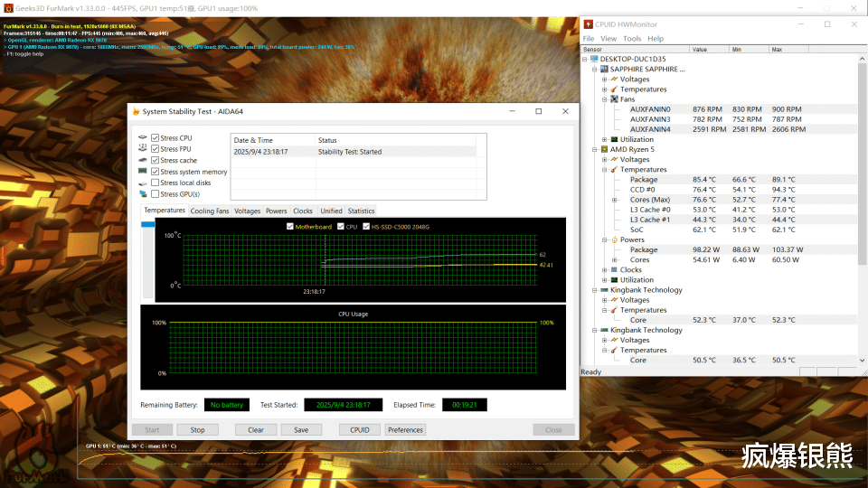Click the Utilization icon under AMD Ryzen 5
868x488 pixels.
[614, 280]
